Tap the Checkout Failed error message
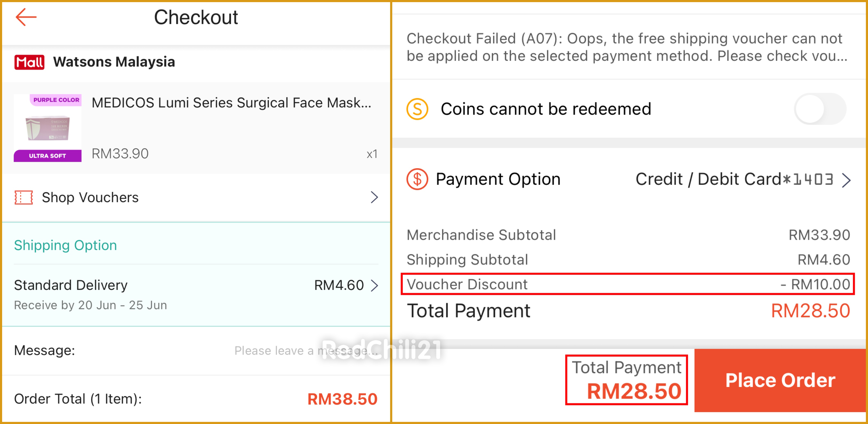The width and height of the screenshot is (868, 424). click(x=627, y=47)
